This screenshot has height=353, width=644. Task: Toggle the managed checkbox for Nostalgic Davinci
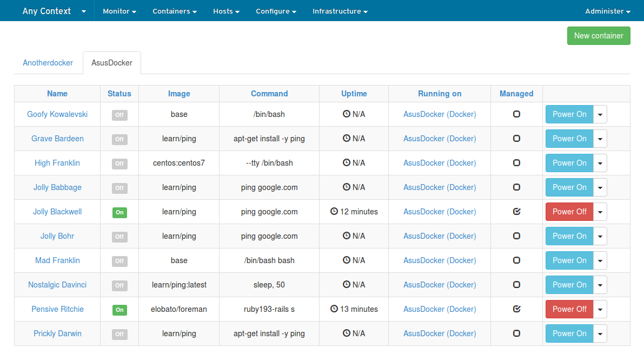[516, 285]
